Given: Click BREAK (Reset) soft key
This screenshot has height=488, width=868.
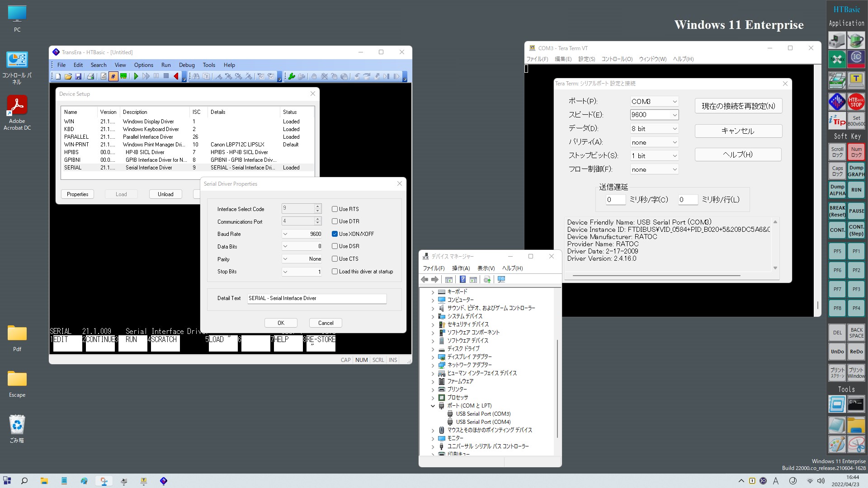Looking at the screenshot, I should click(x=837, y=211).
